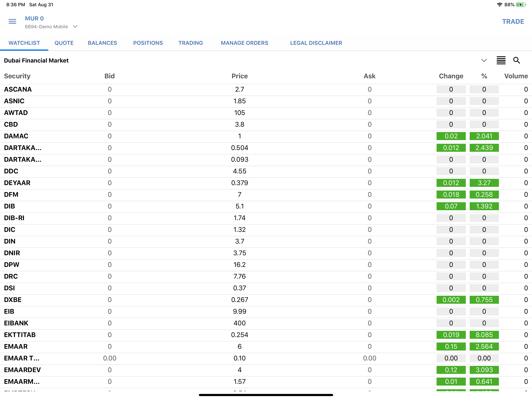Viewport: 532px width, 399px height.
Task: Sort by the Price column header
Action: click(x=240, y=76)
